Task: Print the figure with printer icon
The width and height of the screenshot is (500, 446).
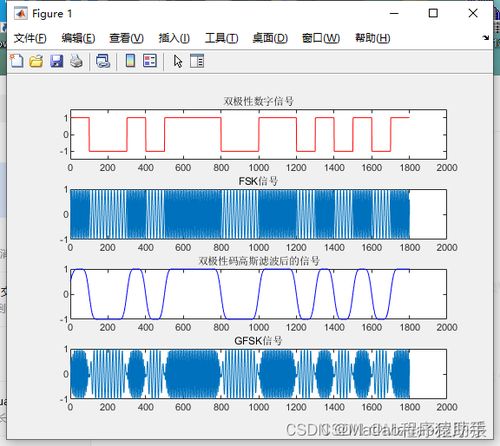Action: (76, 61)
